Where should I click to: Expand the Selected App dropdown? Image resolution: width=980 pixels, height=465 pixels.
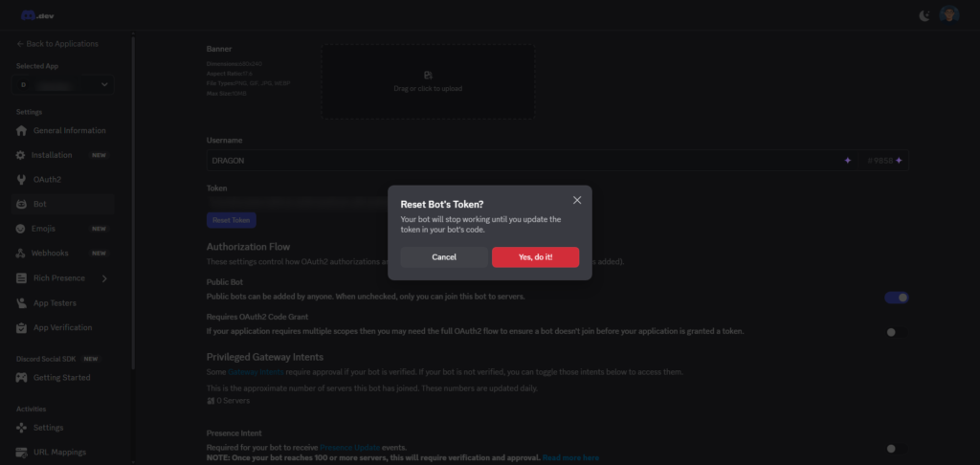(63, 84)
